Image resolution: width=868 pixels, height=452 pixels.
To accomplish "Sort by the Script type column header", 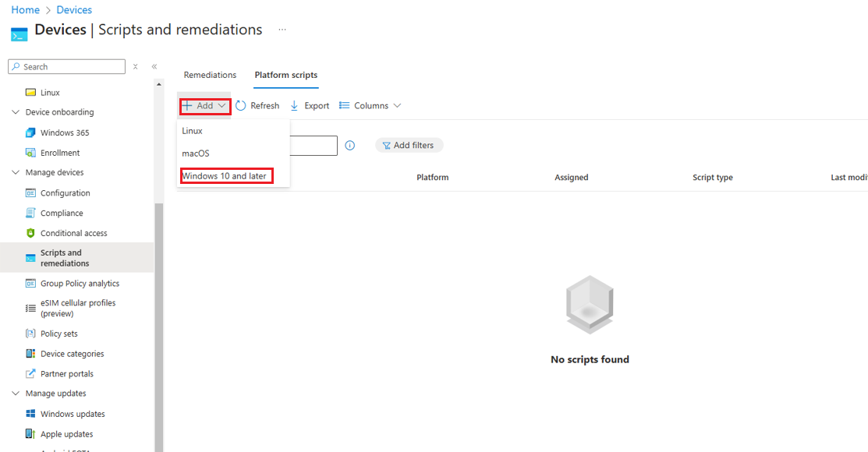I will [x=713, y=178].
